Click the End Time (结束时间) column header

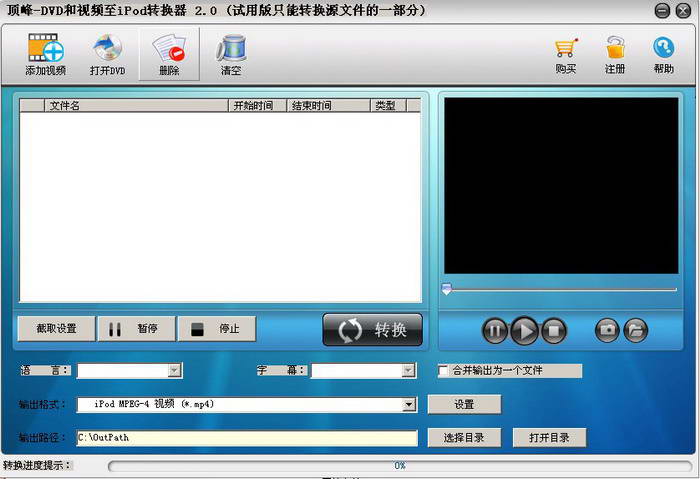329,105
